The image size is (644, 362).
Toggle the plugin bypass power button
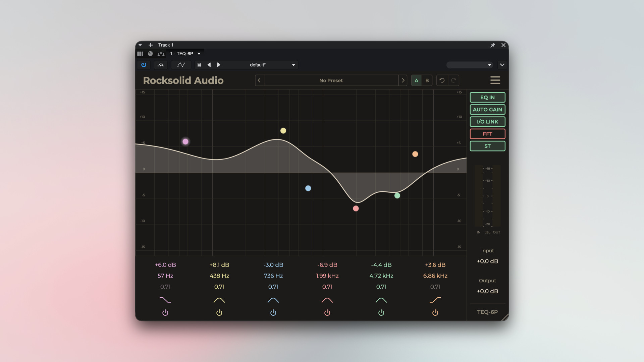coord(144,65)
